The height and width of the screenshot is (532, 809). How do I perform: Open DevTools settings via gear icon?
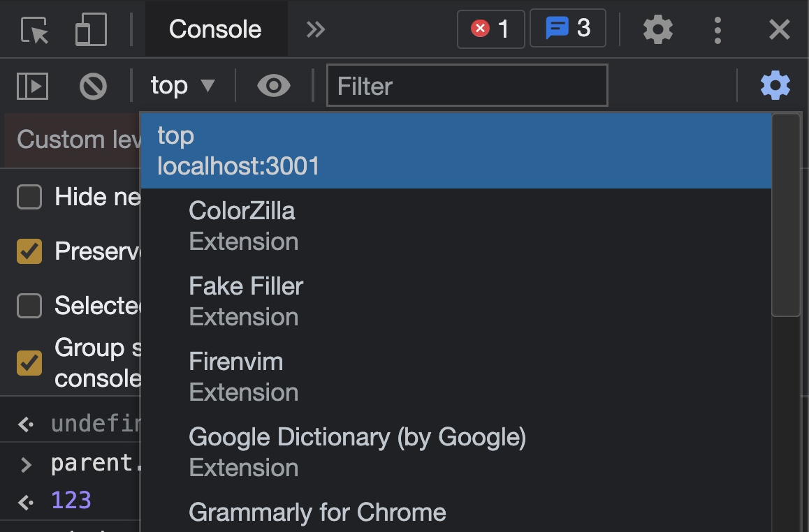(657, 29)
